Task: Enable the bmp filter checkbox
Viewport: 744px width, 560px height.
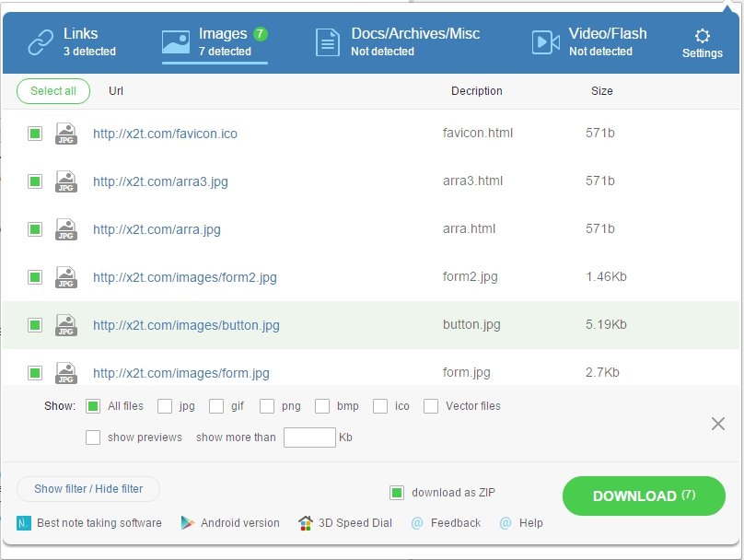Action: [322, 406]
